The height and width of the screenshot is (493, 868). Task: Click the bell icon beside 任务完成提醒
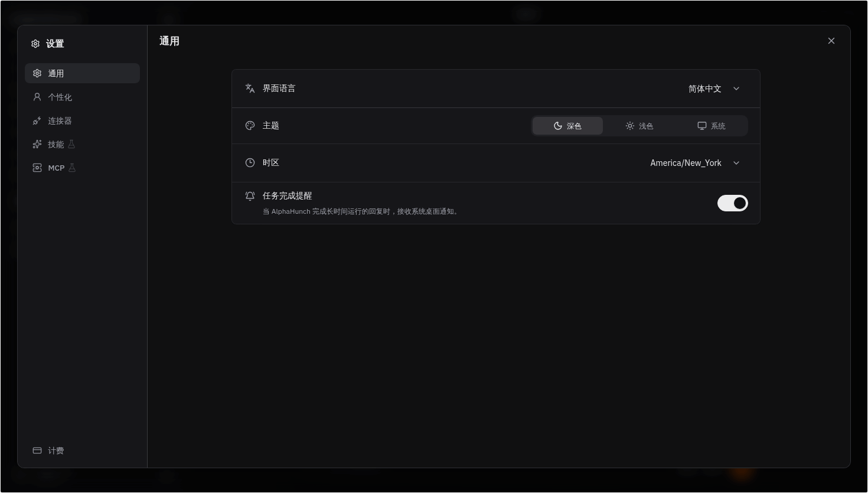[x=250, y=196]
